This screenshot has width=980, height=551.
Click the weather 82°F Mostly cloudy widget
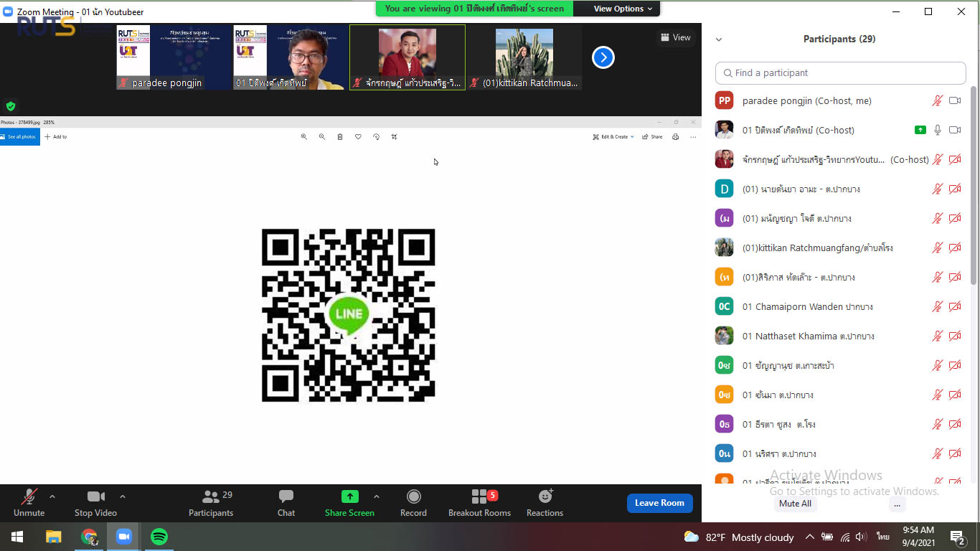tap(739, 537)
